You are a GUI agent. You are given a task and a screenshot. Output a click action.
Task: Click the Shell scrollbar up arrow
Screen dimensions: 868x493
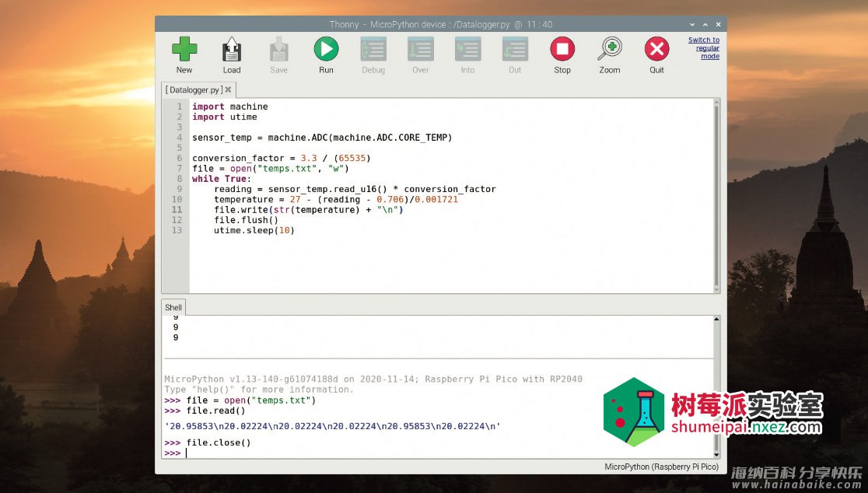pos(717,320)
